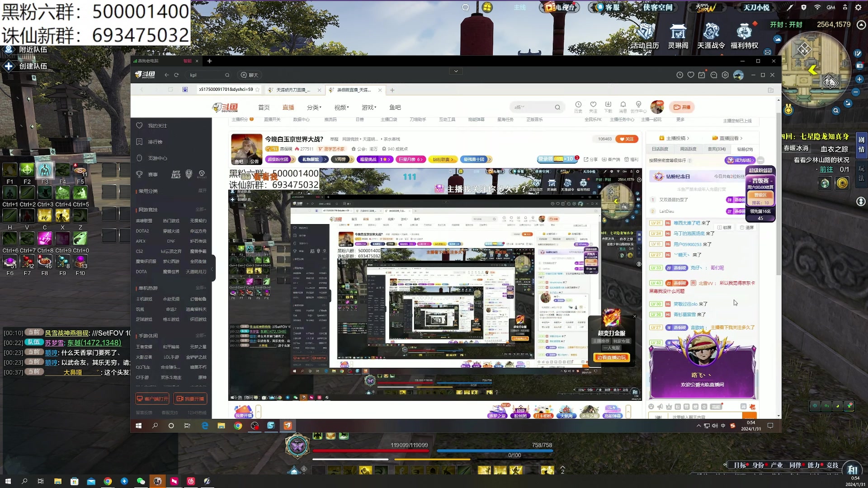Toggle follow with the 关注 button
This screenshot has width=868, height=488.
coord(627,139)
